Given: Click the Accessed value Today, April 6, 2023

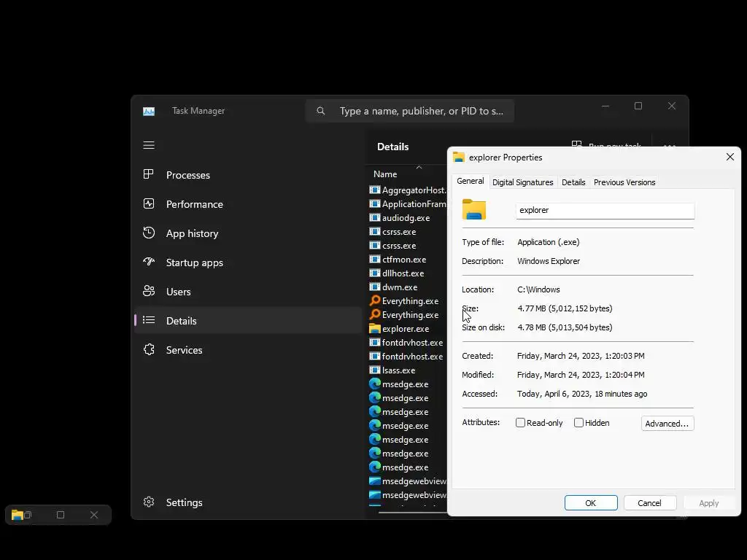Looking at the screenshot, I should coord(582,394).
